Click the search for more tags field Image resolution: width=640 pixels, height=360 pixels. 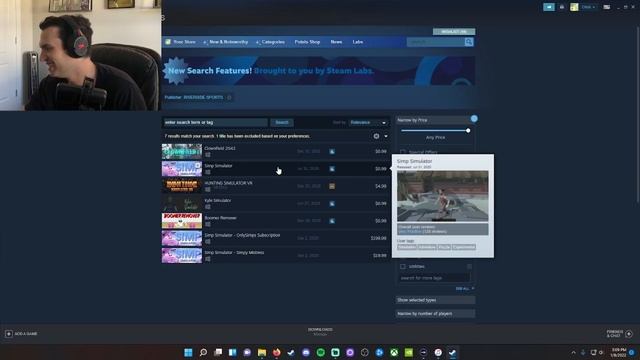[434, 278]
